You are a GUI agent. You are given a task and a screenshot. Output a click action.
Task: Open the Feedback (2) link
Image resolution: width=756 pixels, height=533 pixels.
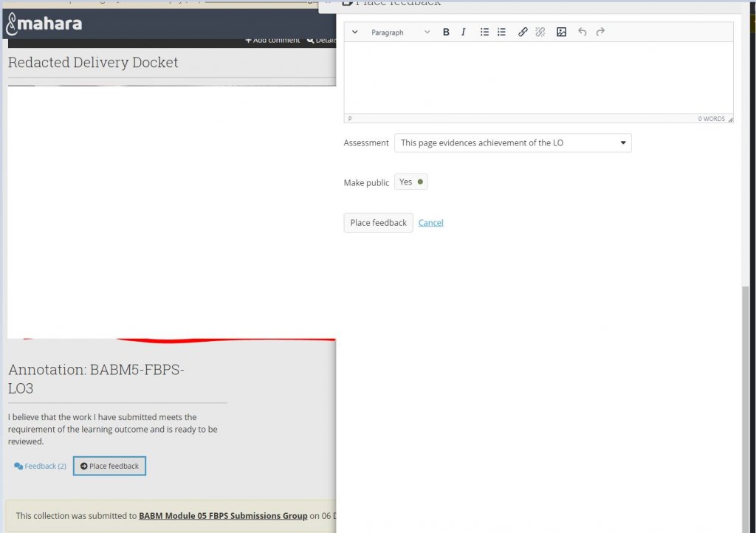coord(41,467)
